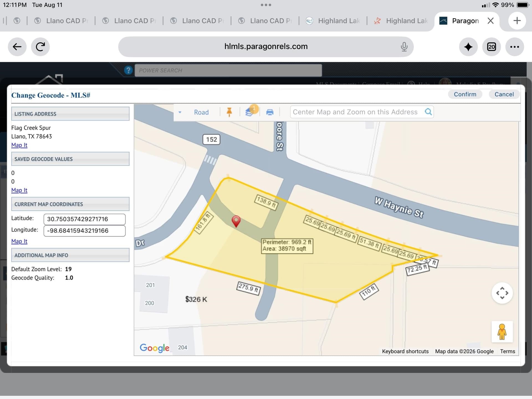
Task: Tap the hlmls.paragonrels.com address bar
Action: [266, 47]
